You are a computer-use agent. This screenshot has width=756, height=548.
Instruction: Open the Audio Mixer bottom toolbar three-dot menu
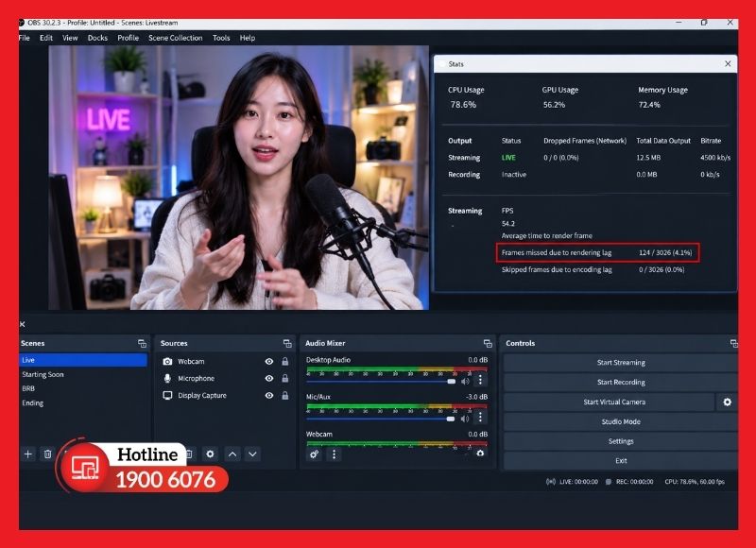coord(334,454)
